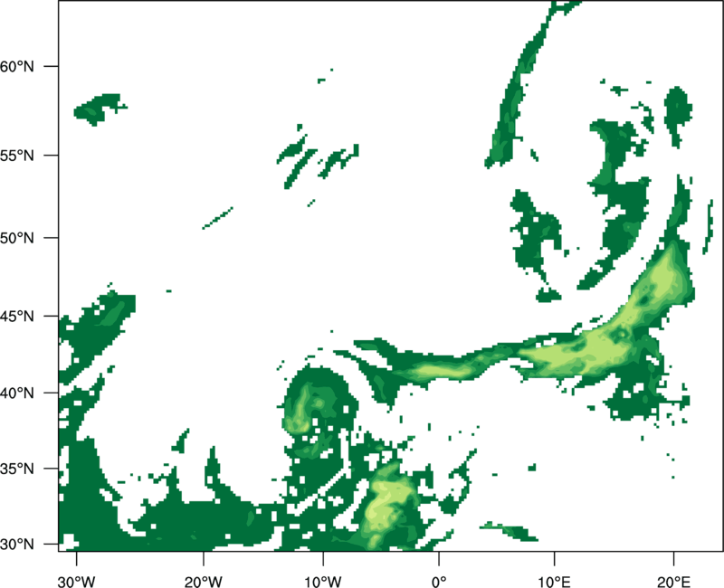Screen dimensions: 724x588
Task: Click the tick mark beside 45°N
Action: [x=52, y=316]
